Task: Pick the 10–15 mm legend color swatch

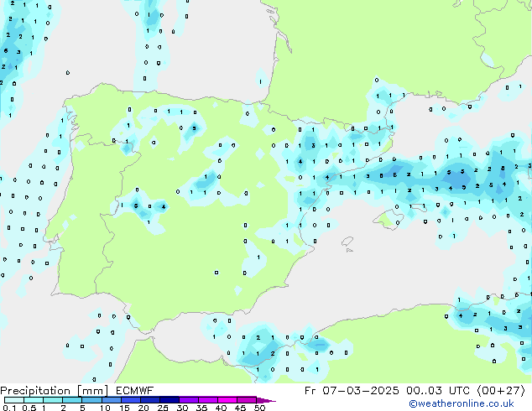Action: [111, 400]
